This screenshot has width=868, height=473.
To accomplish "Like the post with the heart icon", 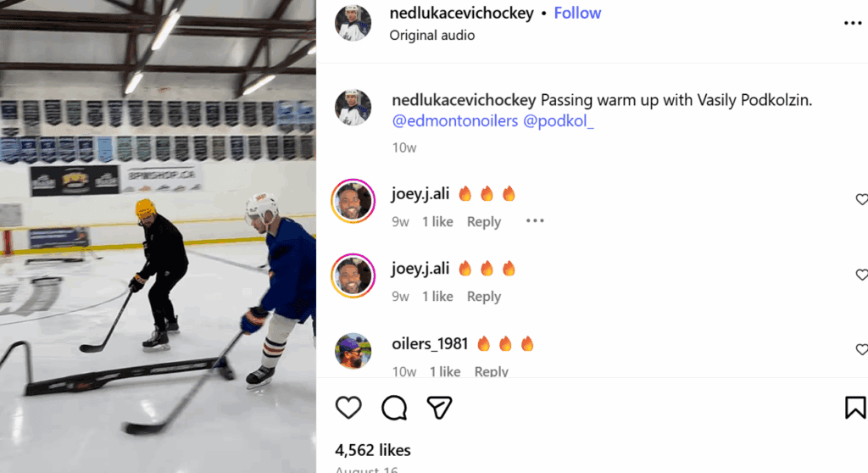I will pos(348,408).
